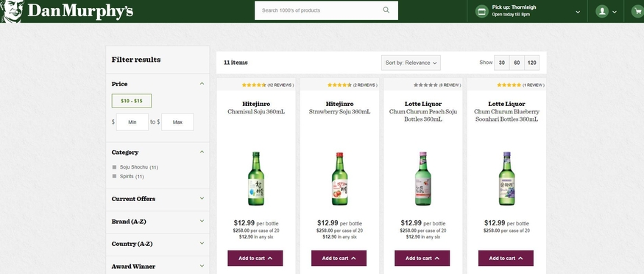Focus the product search field
Image resolution: width=644 pixels, height=274 pixels.
tap(326, 10)
